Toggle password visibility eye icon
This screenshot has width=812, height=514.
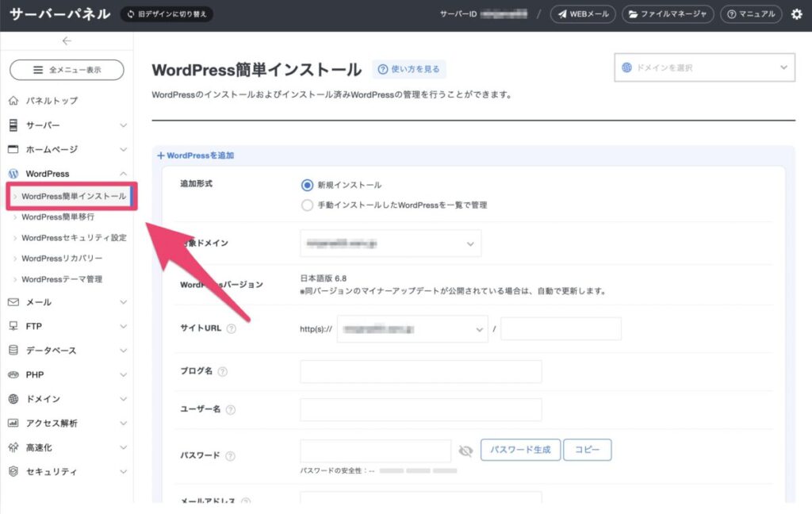coord(465,451)
